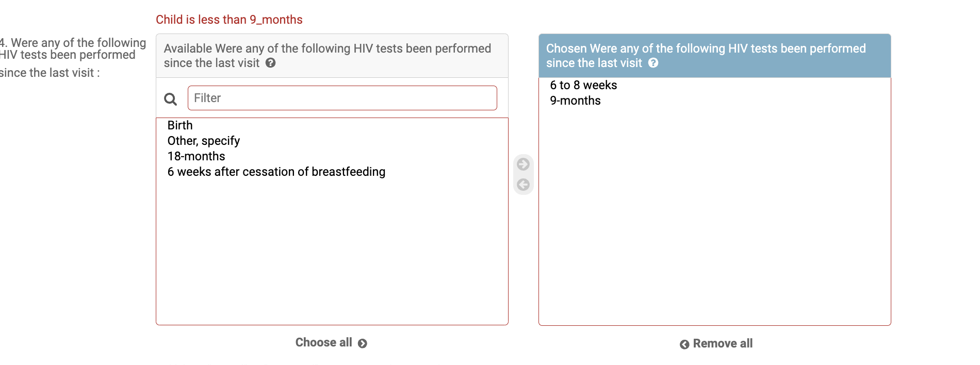
Task: Click the HIV tests question label
Action: (x=73, y=57)
